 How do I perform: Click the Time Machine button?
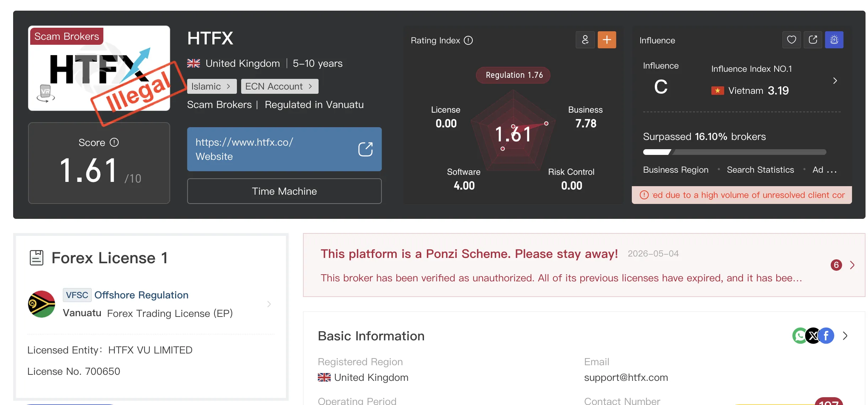pyautogui.click(x=284, y=191)
